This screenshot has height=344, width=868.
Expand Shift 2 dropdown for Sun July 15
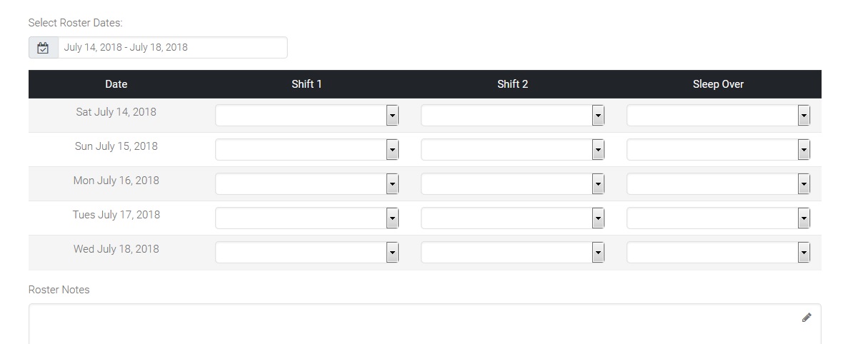tap(512, 150)
